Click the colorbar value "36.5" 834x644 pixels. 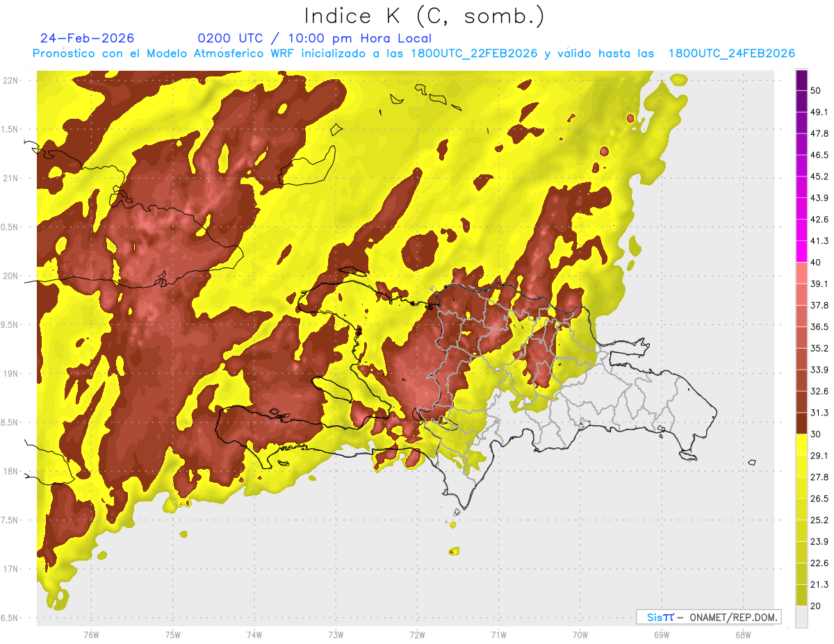[x=819, y=327]
